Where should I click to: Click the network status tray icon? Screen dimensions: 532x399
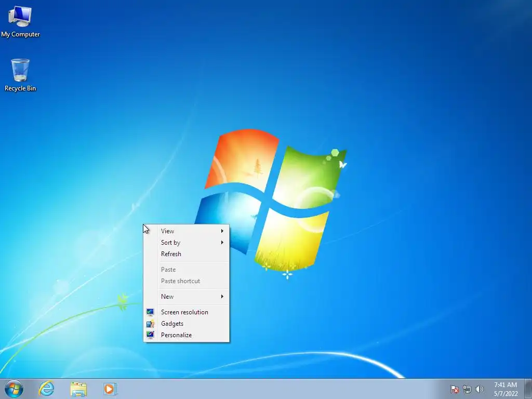tap(467, 389)
